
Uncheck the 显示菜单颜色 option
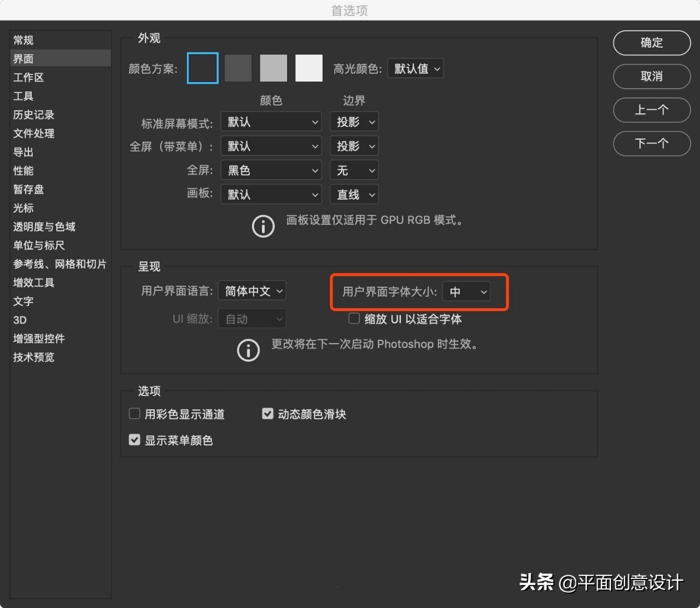click(x=134, y=439)
